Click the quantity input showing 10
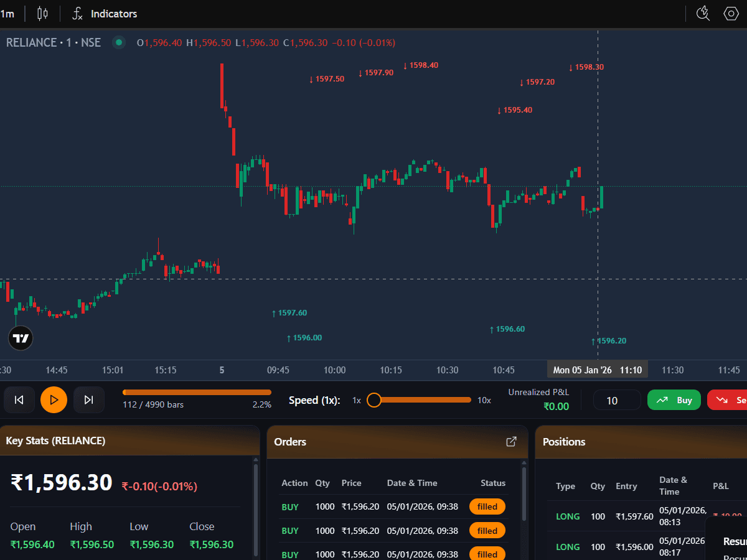 [x=616, y=399]
